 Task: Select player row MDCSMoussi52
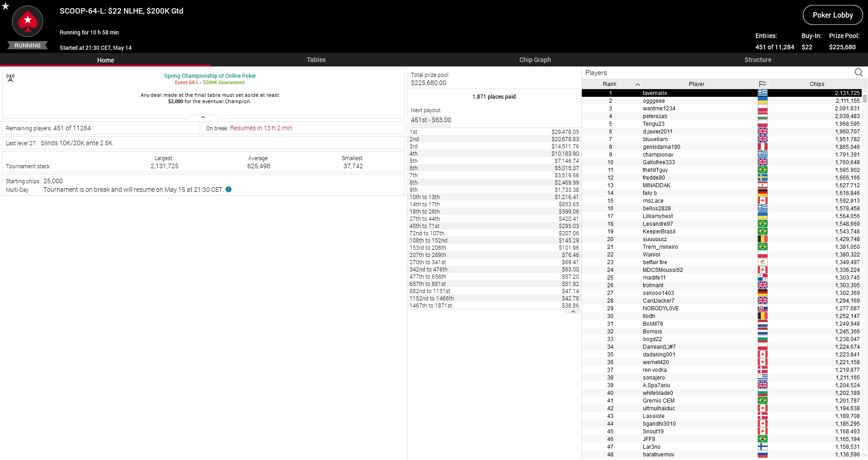(x=722, y=270)
